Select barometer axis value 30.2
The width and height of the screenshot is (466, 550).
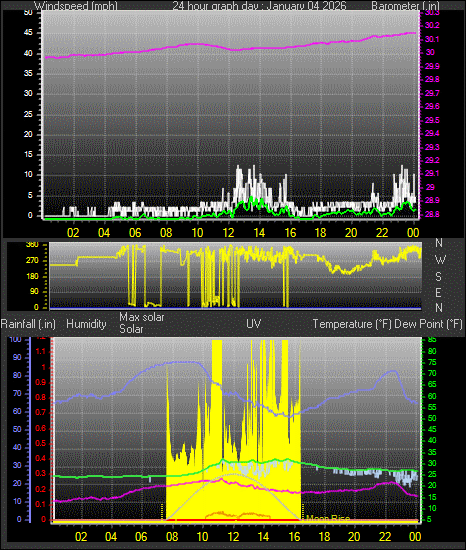click(x=432, y=26)
